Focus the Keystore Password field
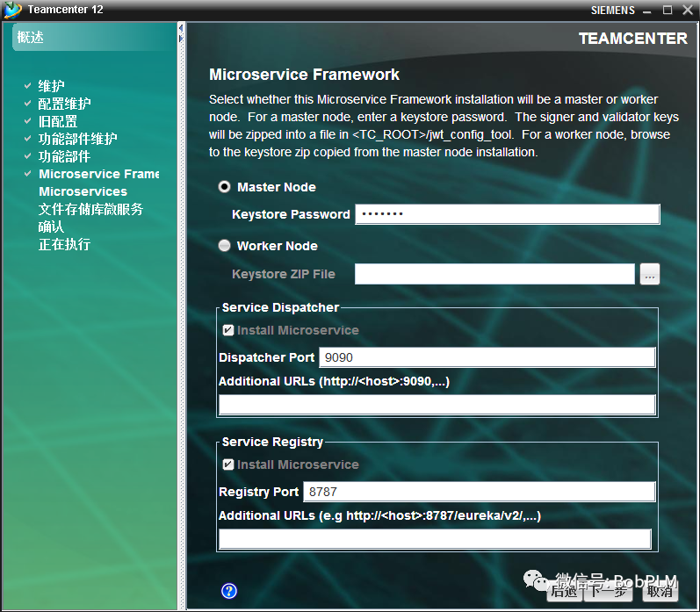Screen dimensions: 700x612 [507, 214]
